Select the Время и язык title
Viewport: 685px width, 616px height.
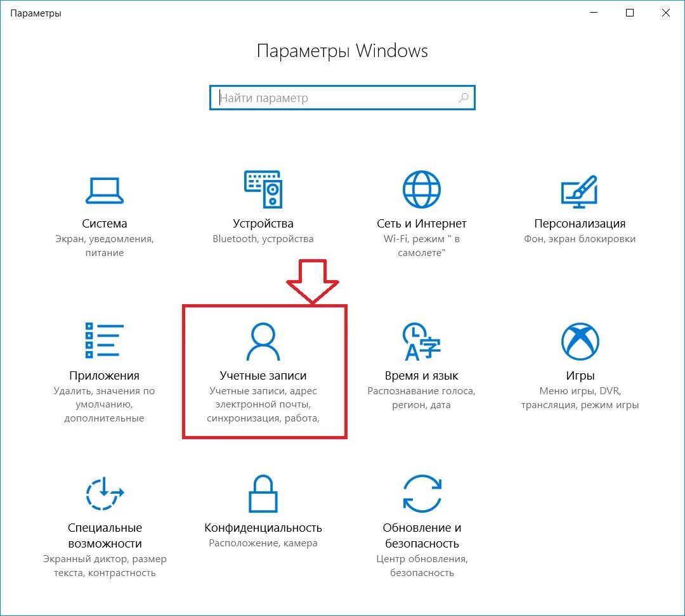422,375
